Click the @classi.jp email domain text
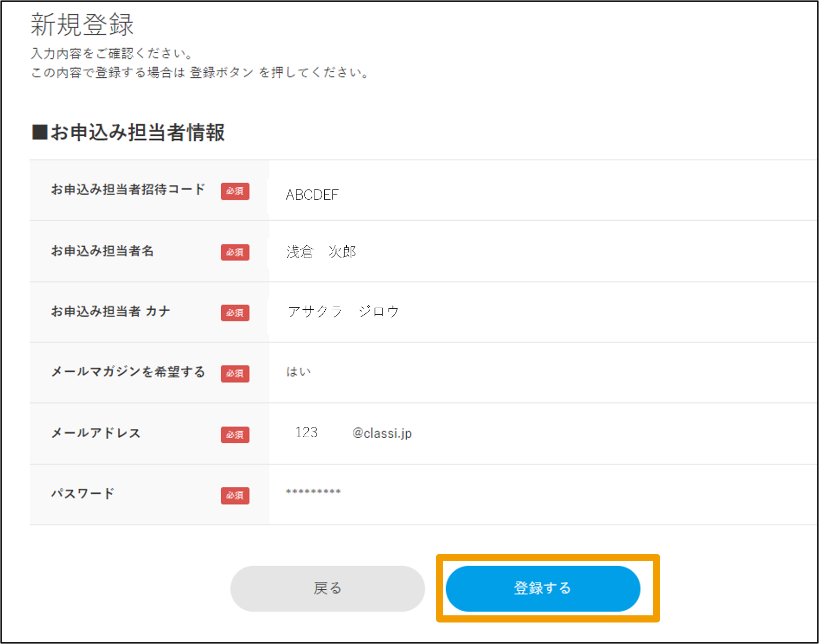 click(382, 433)
